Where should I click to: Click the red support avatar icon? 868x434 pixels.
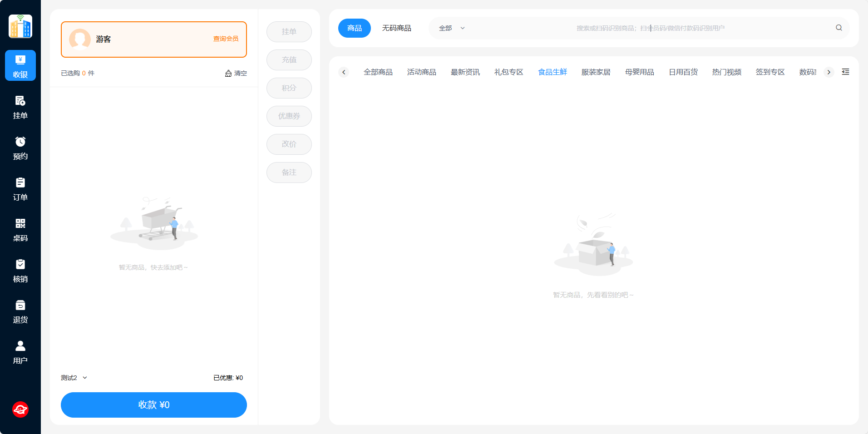[x=20, y=409]
